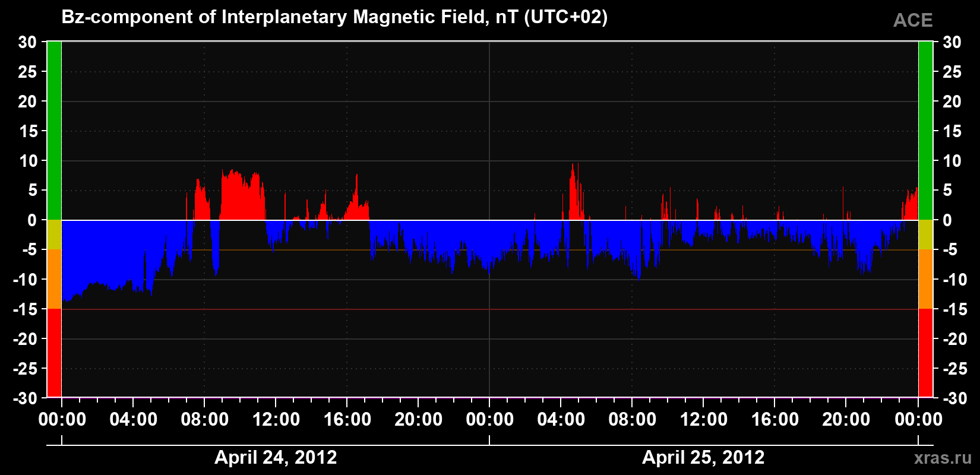Click the left axis "0" value
This screenshot has height=475, width=980.
click(x=32, y=220)
